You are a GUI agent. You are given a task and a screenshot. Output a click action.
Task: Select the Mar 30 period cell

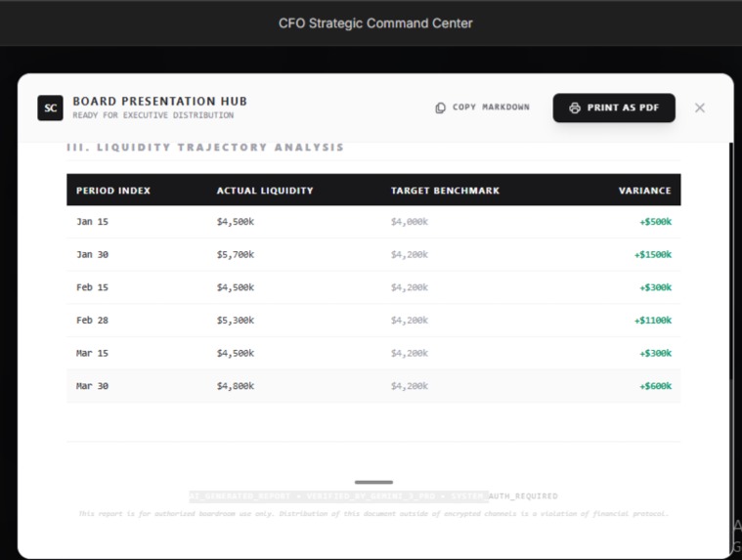coord(92,386)
